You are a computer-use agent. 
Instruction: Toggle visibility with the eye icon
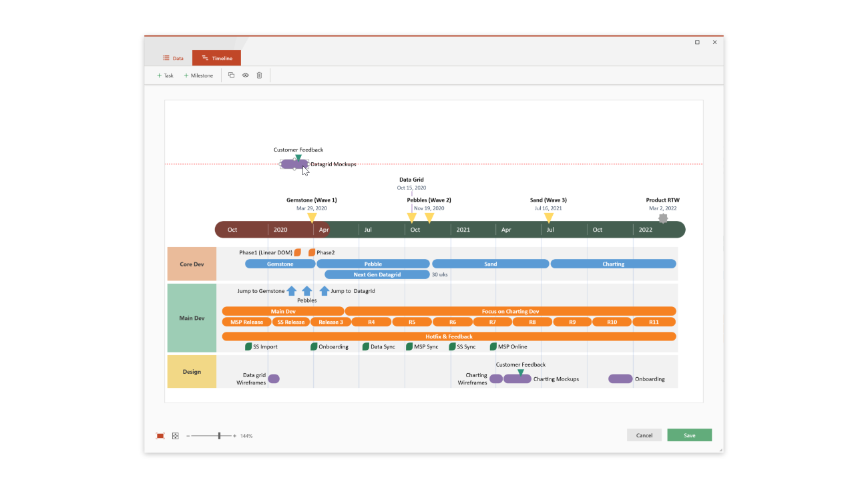246,75
